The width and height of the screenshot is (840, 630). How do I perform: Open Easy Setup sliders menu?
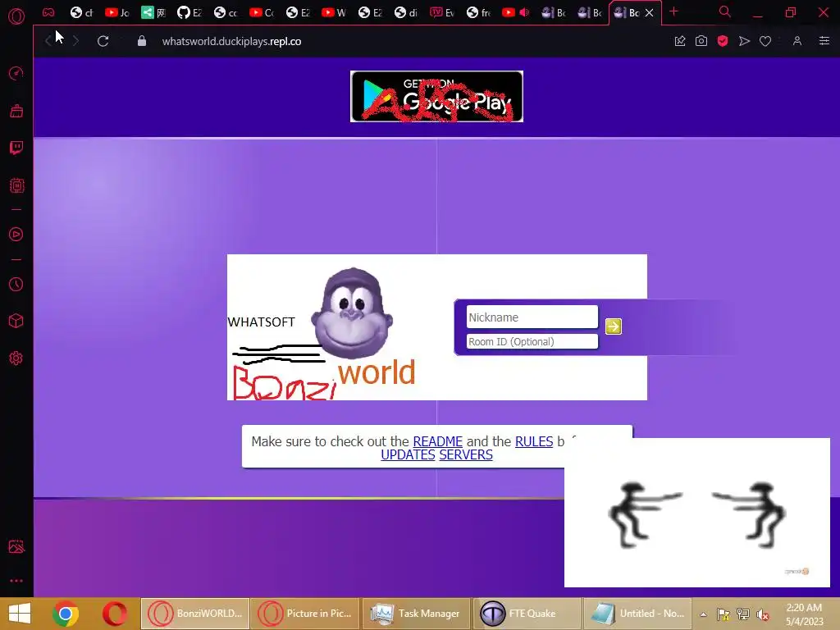tap(824, 41)
